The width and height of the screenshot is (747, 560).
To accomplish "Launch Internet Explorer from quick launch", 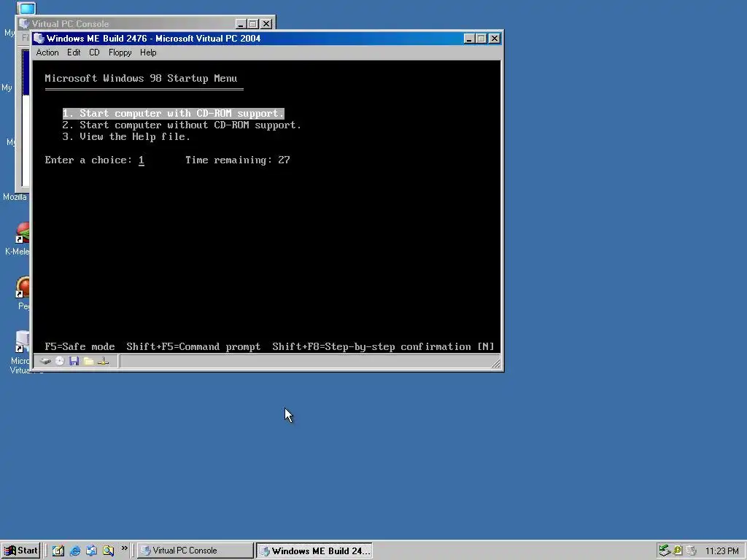I will click(75, 551).
